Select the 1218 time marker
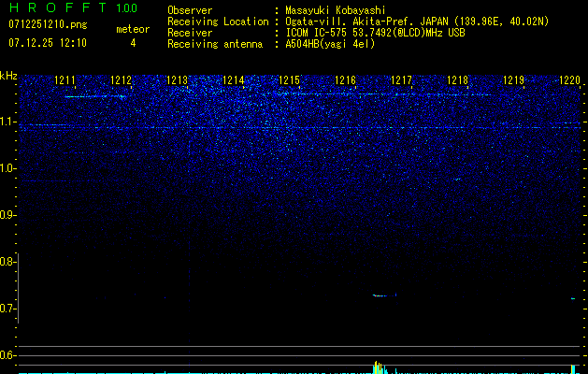The image size is (588, 374). click(x=457, y=79)
